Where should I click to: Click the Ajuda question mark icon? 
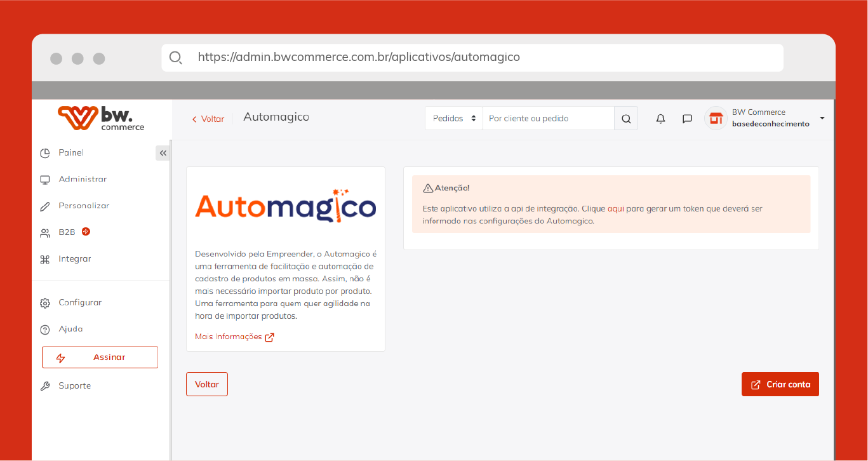click(45, 330)
